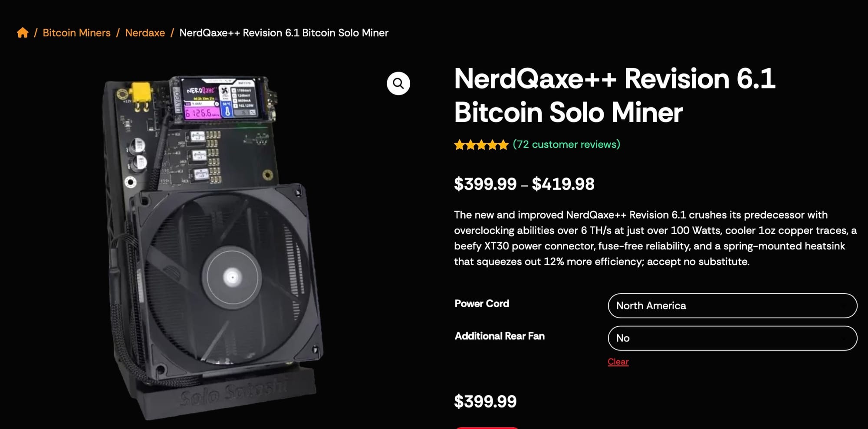Click the Additional Rear Fan label
Image resolution: width=868 pixels, height=429 pixels.
pos(500,336)
